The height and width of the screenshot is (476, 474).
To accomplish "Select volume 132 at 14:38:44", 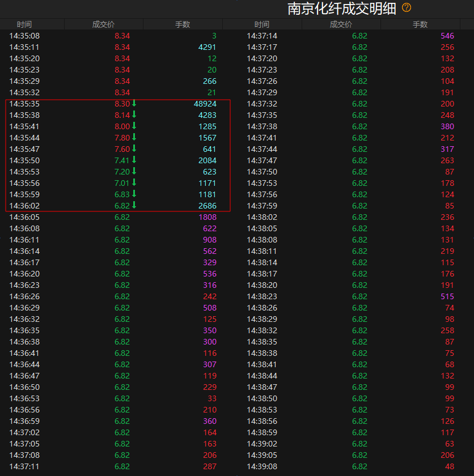I will click(447, 376).
